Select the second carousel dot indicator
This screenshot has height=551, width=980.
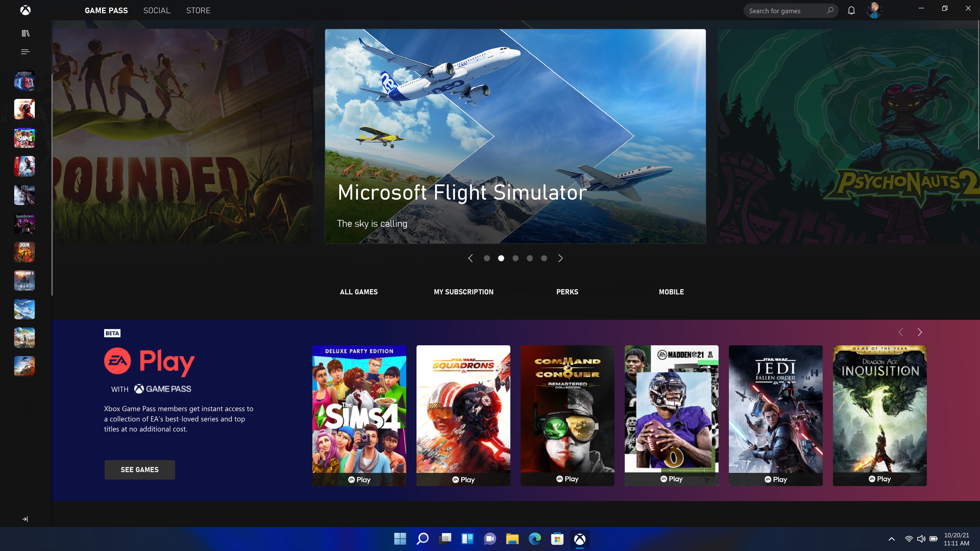pos(501,258)
